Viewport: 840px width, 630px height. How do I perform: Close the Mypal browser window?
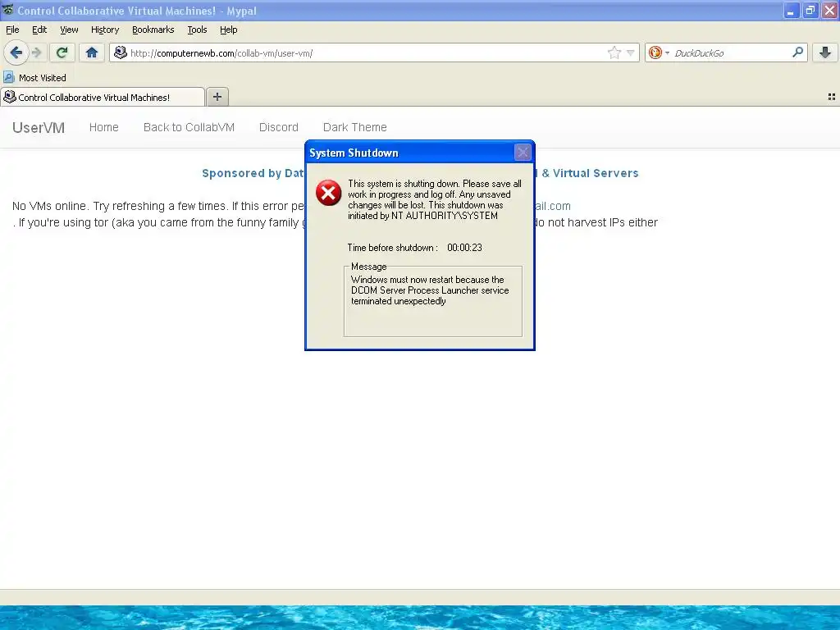[830, 10]
